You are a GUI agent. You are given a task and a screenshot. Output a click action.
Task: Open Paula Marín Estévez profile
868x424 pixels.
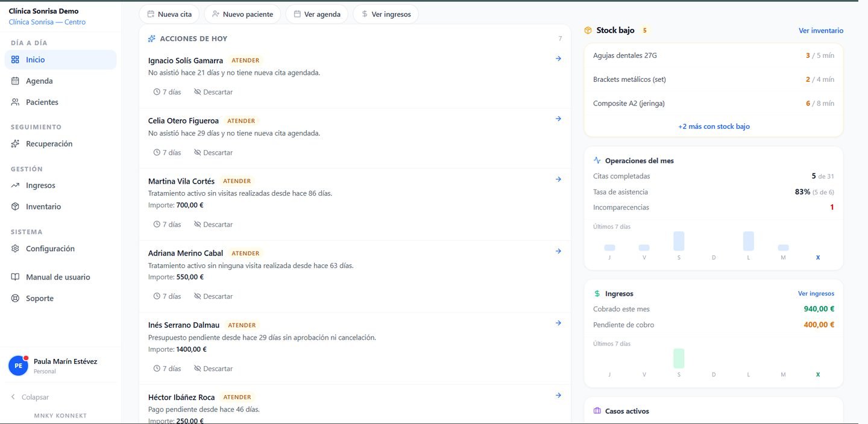[60, 366]
